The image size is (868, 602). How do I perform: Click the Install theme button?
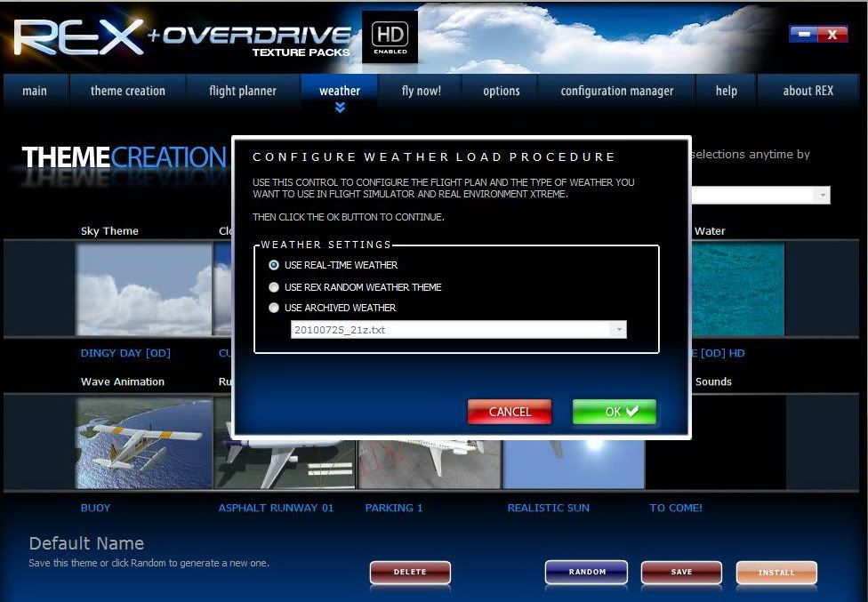click(x=776, y=573)
